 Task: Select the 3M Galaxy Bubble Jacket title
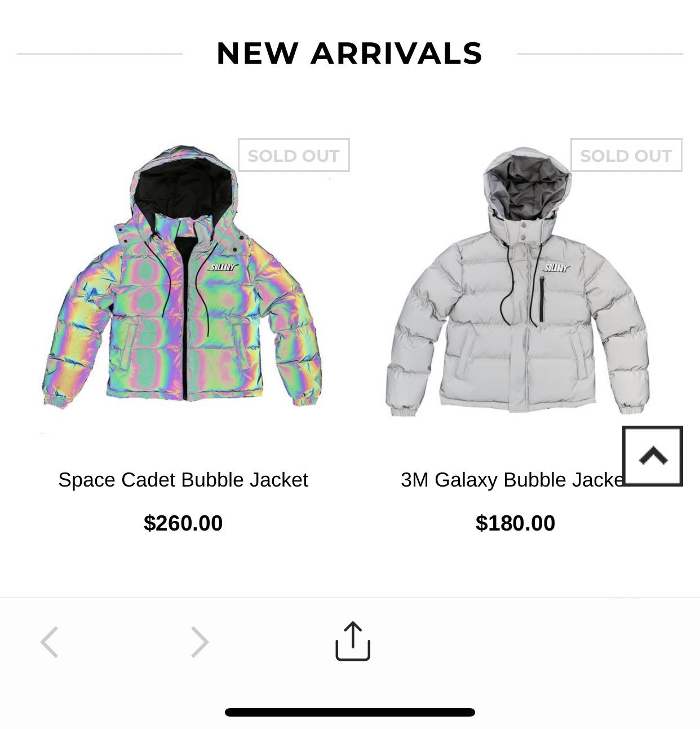[512, 480]
